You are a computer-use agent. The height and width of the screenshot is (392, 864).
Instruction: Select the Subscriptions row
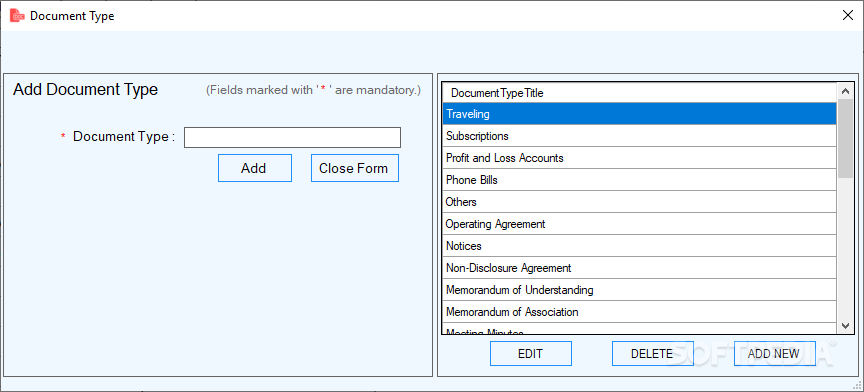pos(639,136)
